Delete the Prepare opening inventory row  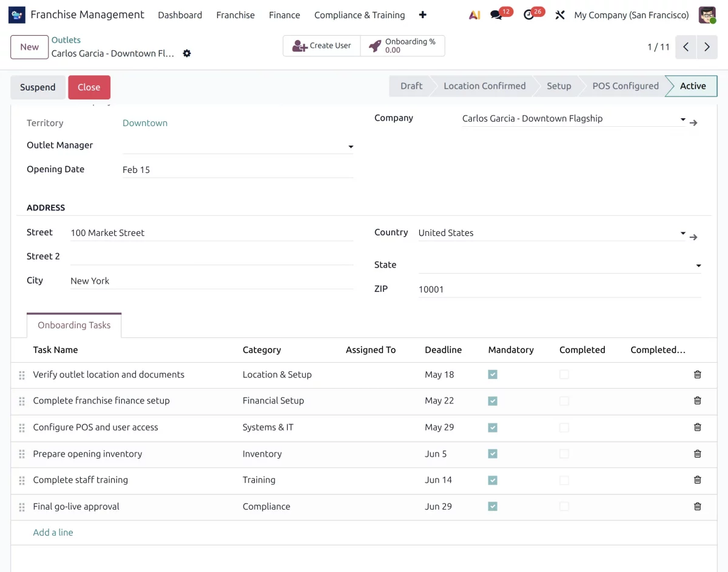click(x=698, y=454)
